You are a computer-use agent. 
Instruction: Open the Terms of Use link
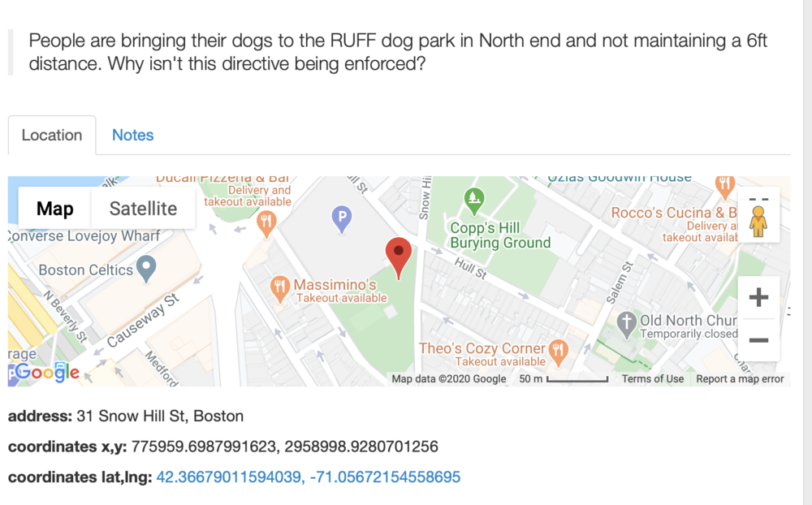point(653,378)
